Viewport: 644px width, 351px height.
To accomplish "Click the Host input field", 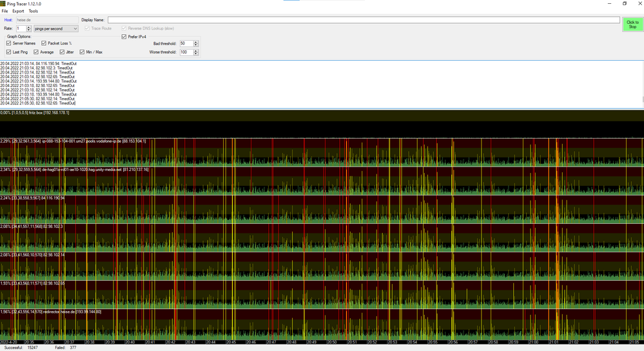I will [x=46, y=20].
